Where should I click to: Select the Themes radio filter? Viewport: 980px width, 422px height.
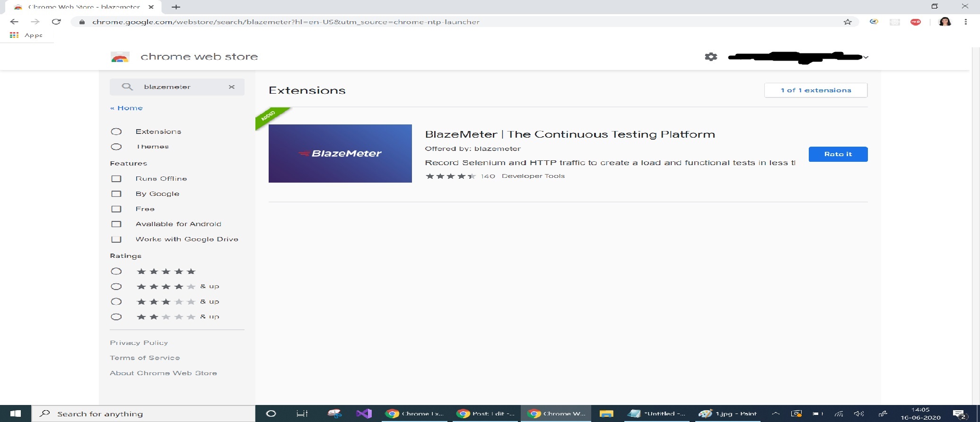point(116,147)
